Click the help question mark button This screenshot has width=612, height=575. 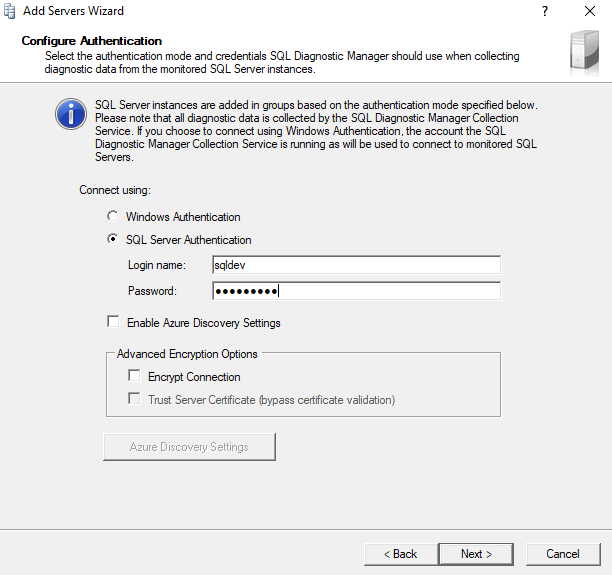pyautogui.click(x=545, y=11)
